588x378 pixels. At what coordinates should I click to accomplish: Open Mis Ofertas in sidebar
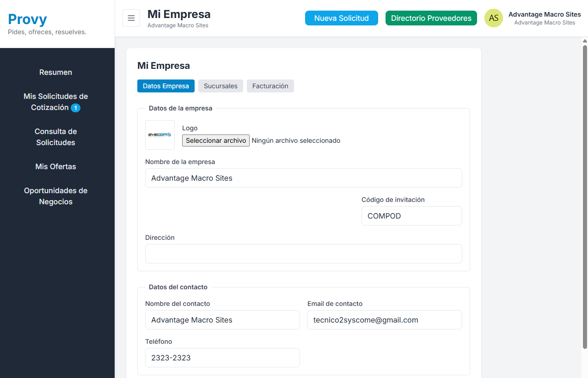pyautogui.click(x=55, y=166)
